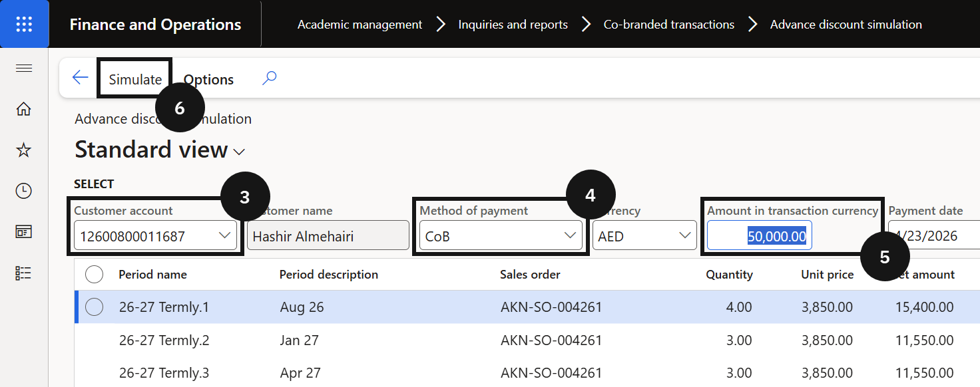Viewport: 980px width, 387px height.
Task: Click the 26-27 Termly.1 cell
Action: pos(164,307)
